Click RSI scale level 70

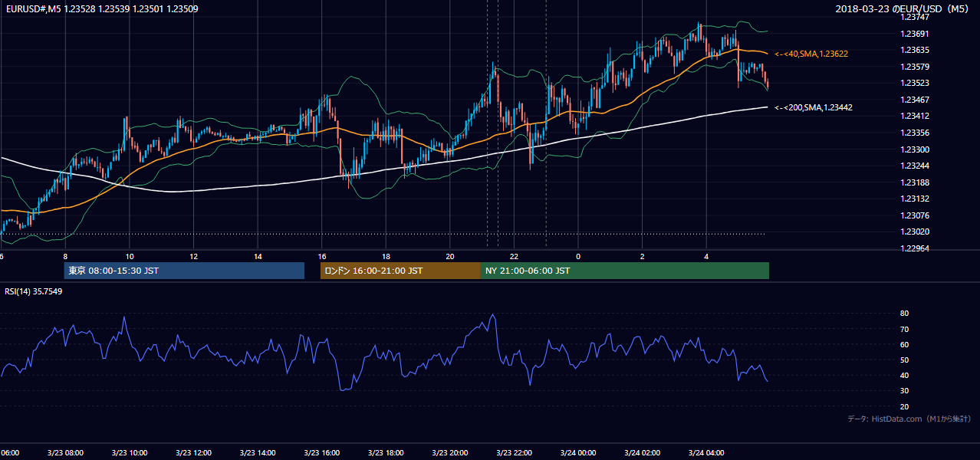tap(904, 329)
